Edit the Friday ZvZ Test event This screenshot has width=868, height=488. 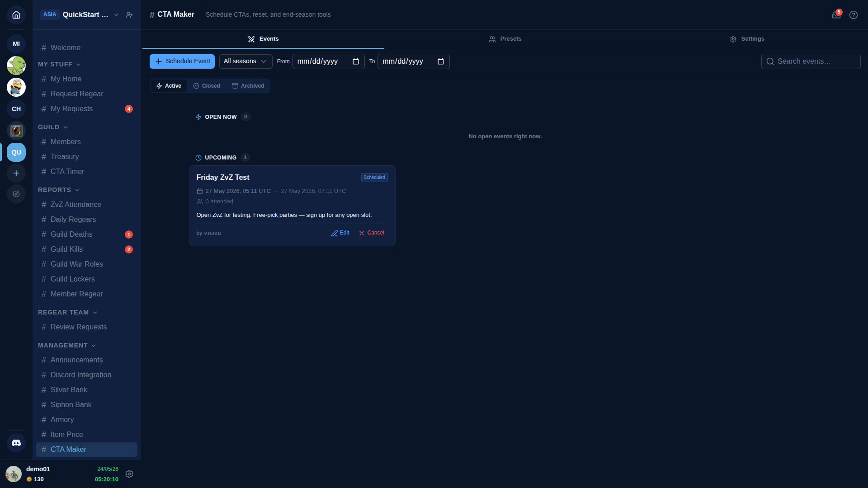click(x=340, y=233)
